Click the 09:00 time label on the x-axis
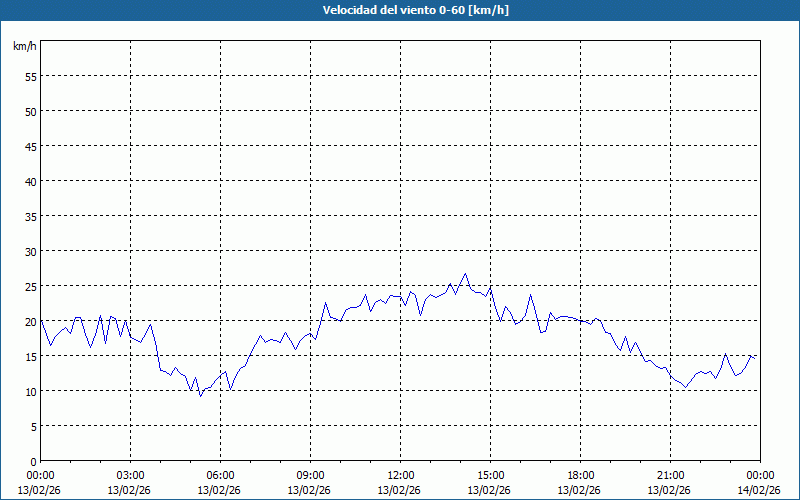The image size is (800, 500). pos(310,475)
